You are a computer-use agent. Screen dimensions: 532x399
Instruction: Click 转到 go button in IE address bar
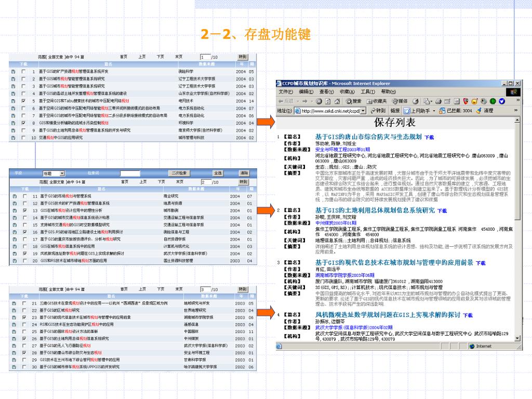378,111
